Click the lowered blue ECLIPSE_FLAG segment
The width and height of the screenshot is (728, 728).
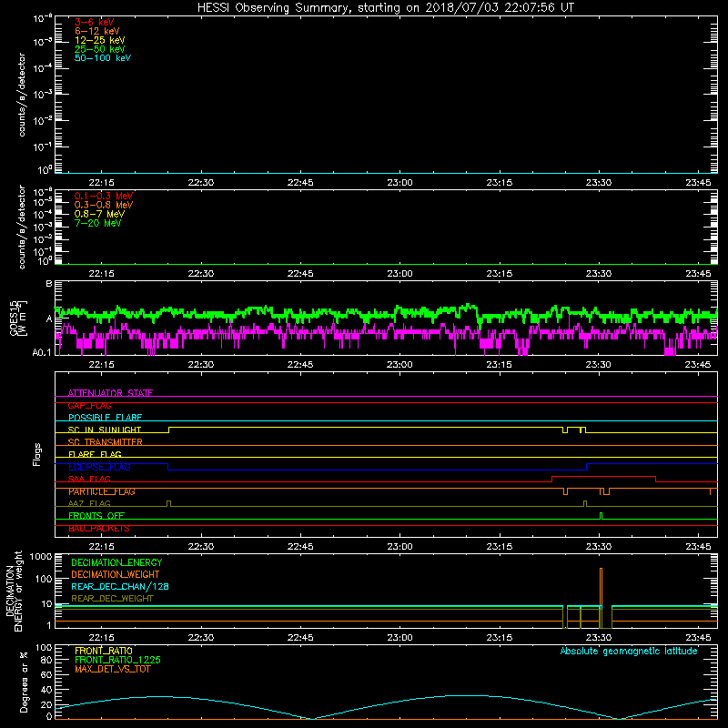377,470
